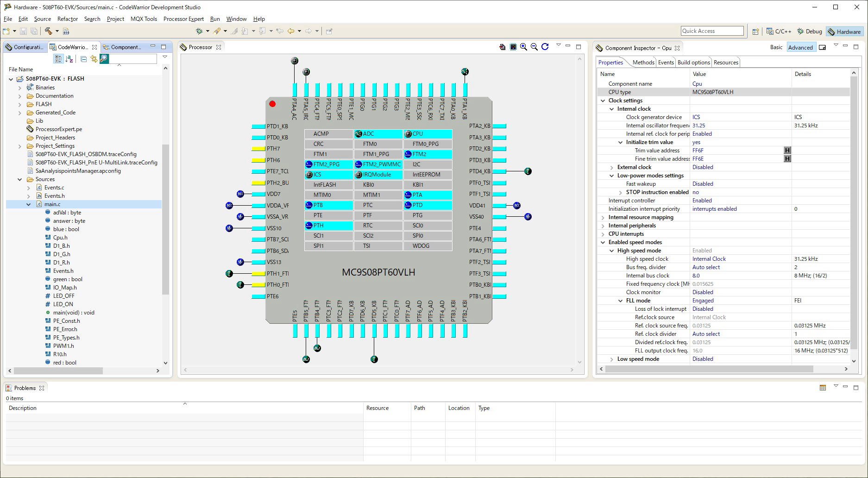Expand the Low speed mode group
Image resolution: width=868 pixels, height=478 pixels.
[x=611, y=359]
